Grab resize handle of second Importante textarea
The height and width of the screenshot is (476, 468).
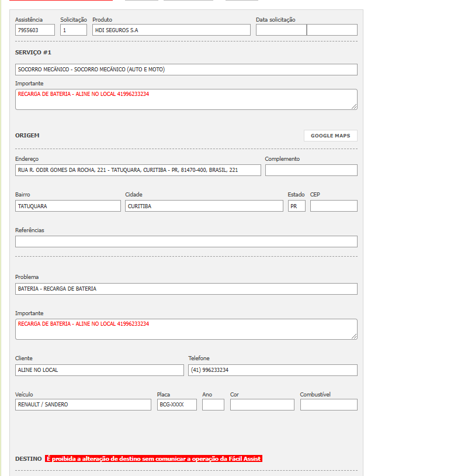coord(354,336)
